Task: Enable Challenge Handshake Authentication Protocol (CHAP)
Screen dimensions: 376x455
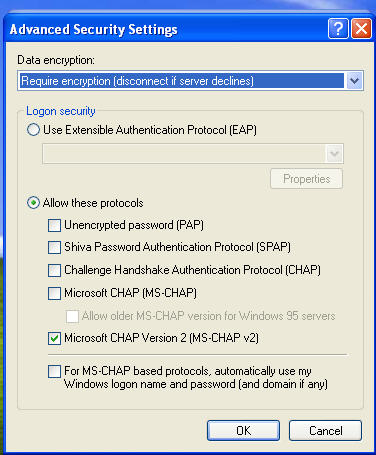Action: (x=54, y=270)
